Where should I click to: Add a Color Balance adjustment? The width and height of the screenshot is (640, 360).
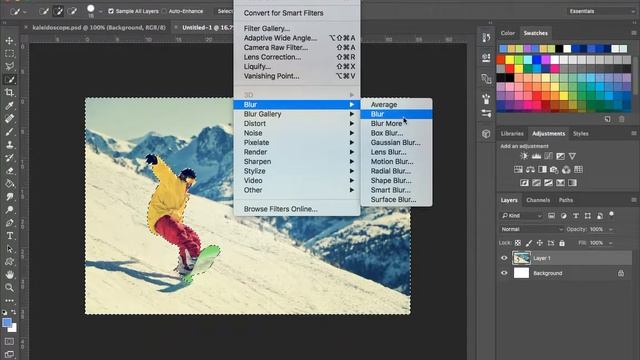tap(530, 169)
